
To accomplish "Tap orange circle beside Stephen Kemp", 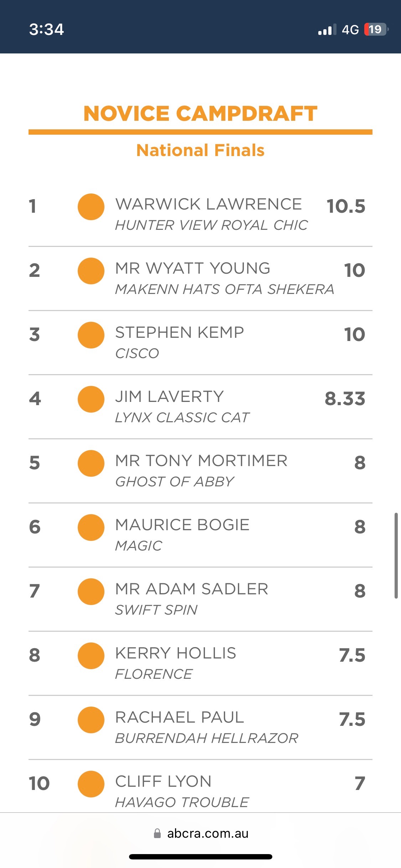I will [91, 335].
